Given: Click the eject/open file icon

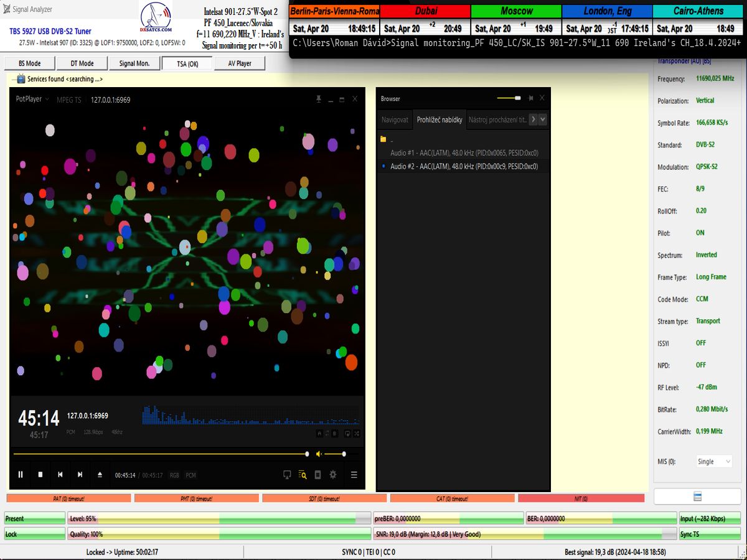Looking at the screenshot, I should click(100, 475).
